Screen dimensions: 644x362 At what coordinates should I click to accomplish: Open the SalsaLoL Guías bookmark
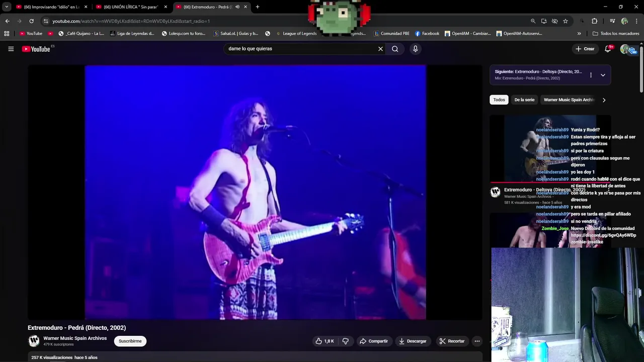pyautogui.click(x=236, y=34)
